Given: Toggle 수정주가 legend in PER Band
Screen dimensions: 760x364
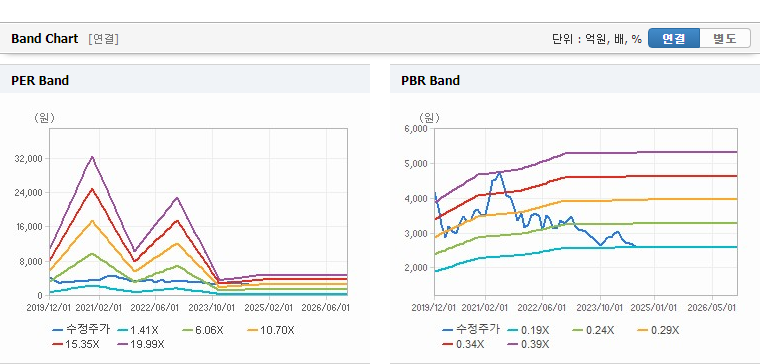Looking at the screenshot, I should pyautogui.click(x=81, y=330).
